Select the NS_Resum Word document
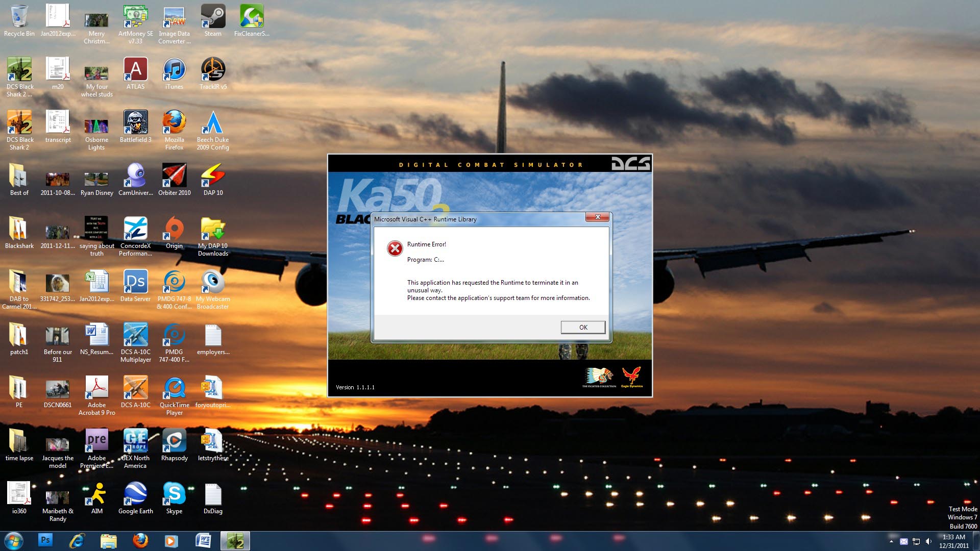Viewport: 980px width, 551px height. click(x=96, y=339)
